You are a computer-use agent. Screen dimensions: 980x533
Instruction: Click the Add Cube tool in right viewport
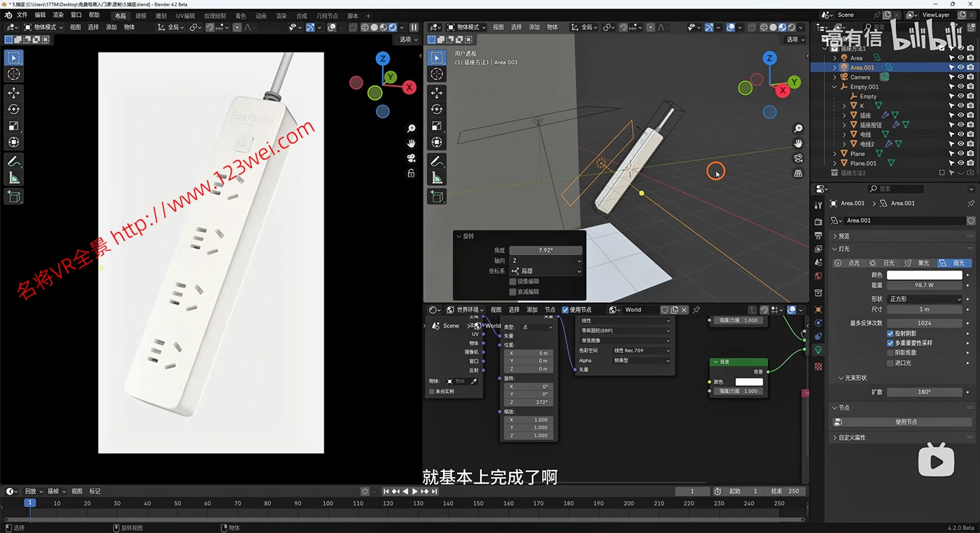437,197
